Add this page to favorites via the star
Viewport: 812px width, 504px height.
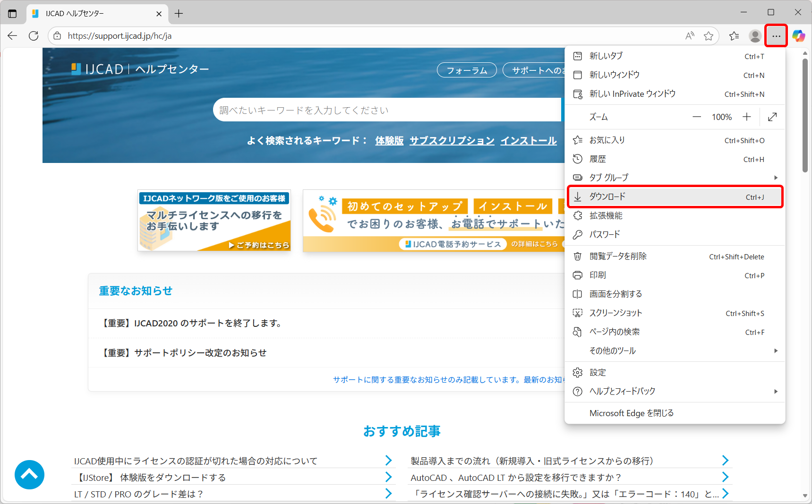[709, 35]
